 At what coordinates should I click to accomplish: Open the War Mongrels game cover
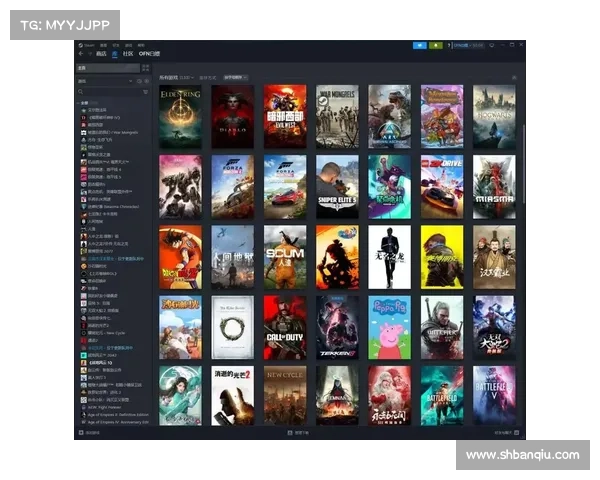[337, 116]
